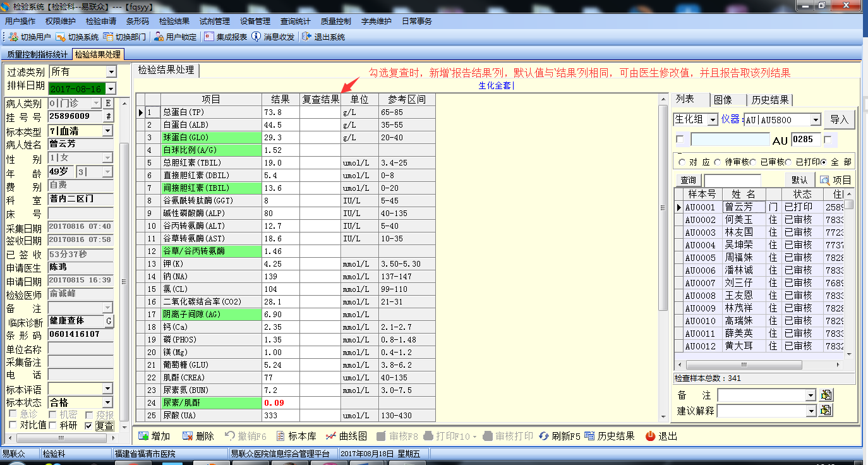Click the 查询 search button

click(x=689, y=180)
